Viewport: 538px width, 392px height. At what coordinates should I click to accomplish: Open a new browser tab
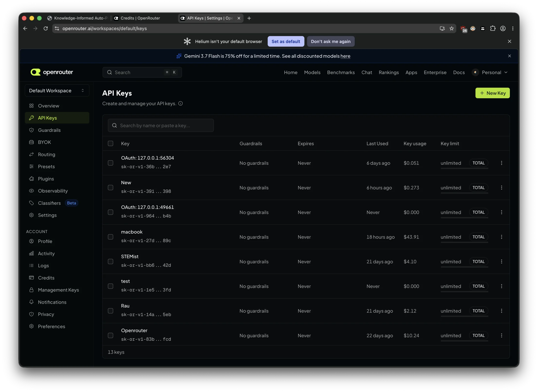coord(249,18)
